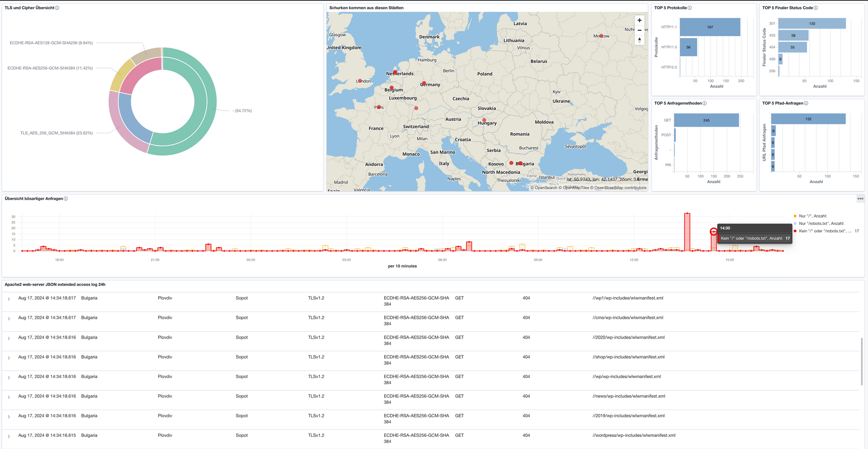The width and height of the screenshot is (868, 449).
Task: Click the info icon on Übersicht bösartiger Anfragen
Action: [x=66, y=198]
